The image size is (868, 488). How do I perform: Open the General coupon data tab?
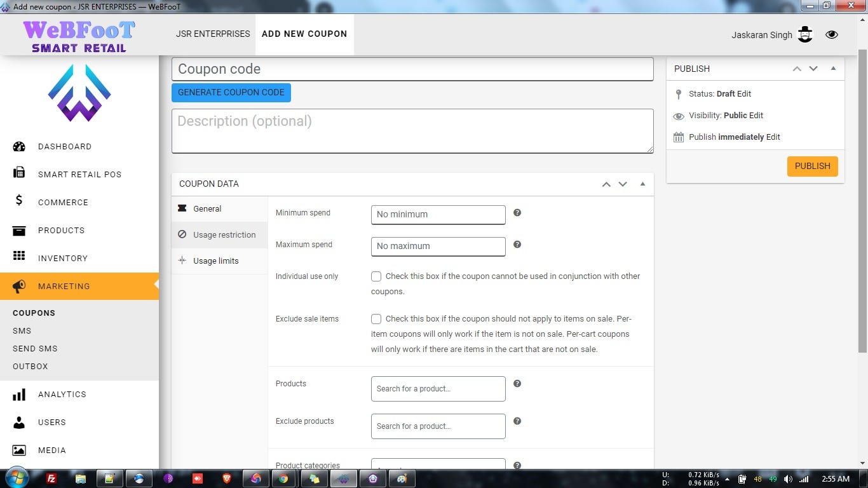(x=207, y=209)
